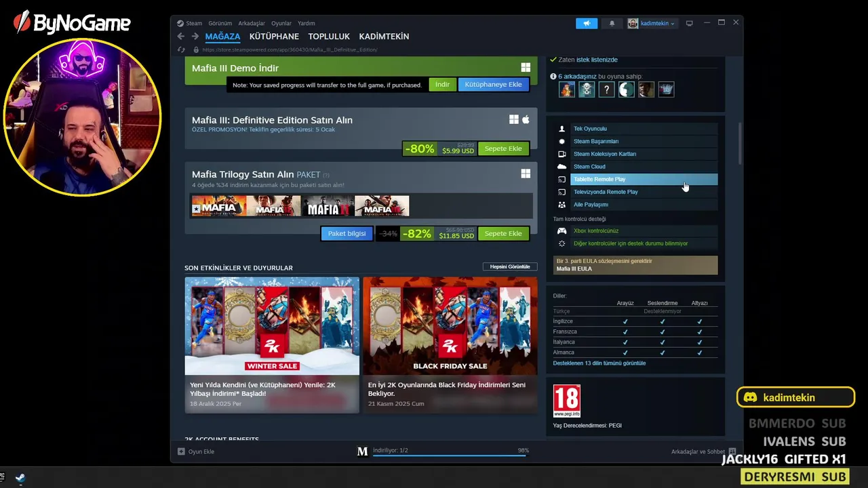Image resolution: width=868 pixels, height=488 pixels.
Task: Click the blue megaphone announcements icon
Action: [587, 23]
